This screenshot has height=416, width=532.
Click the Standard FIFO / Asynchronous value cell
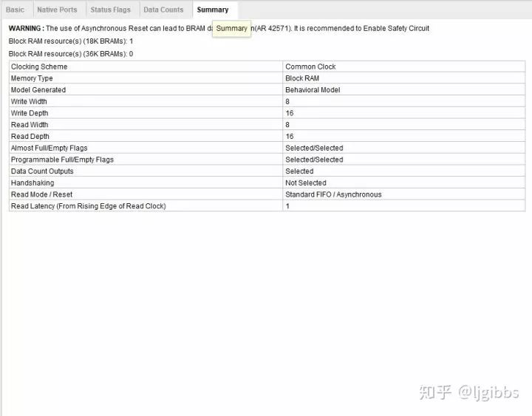333,194
